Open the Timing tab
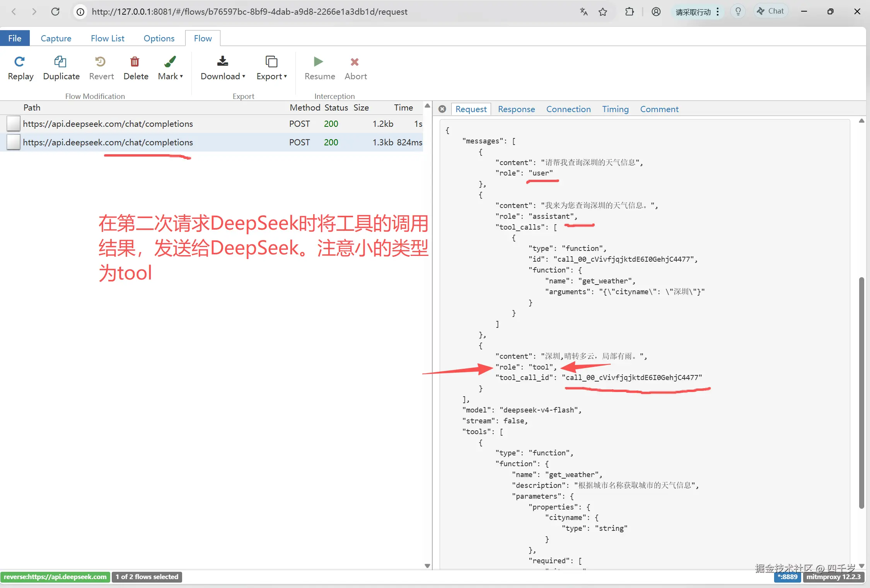This screenshot has height=588, width=870. [x=615, y=109]
